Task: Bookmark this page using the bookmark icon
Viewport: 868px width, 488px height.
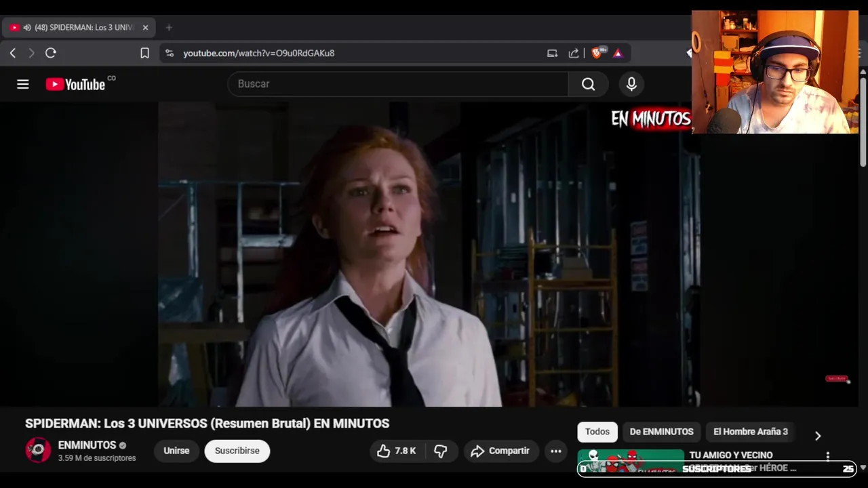Action: coord(144,53)
